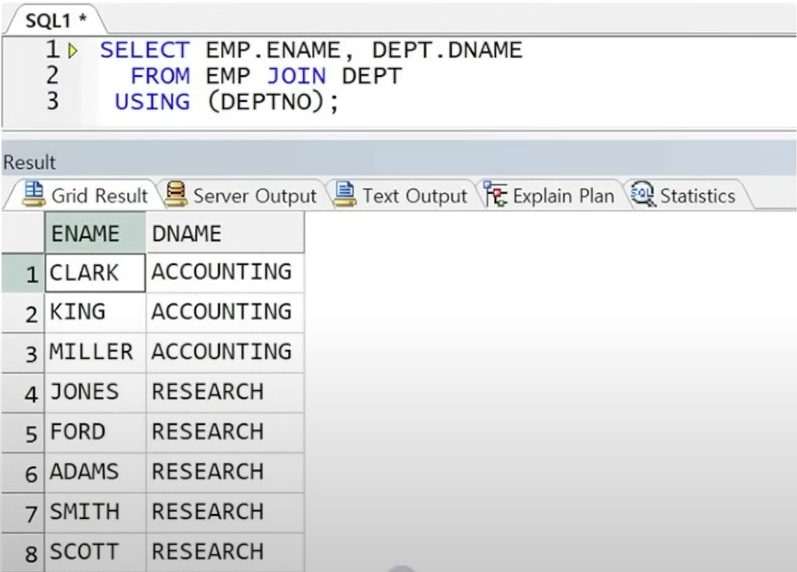Screen dimensions: 797x572
Task: Click DEPT.DNAME in the query
Action: [x=447, y=50]
